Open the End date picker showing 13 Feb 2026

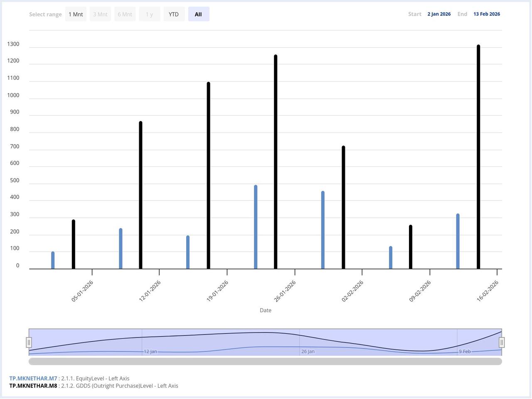pos(487,14)
